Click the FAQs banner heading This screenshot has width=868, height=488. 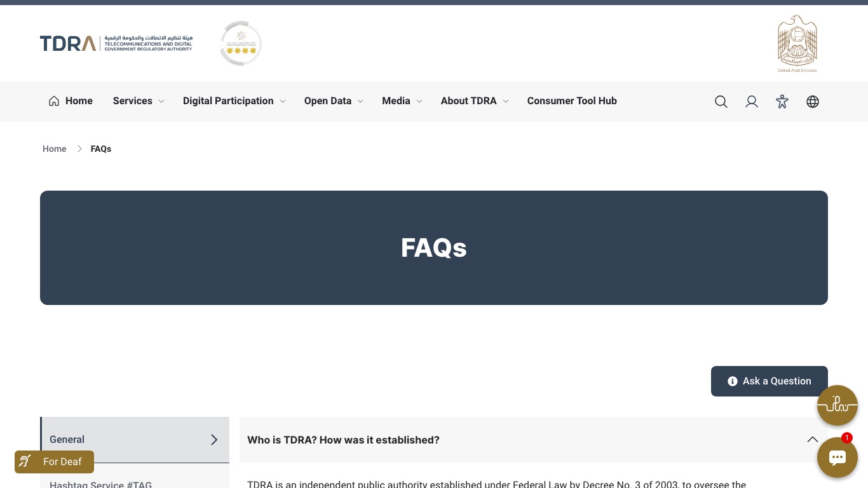coord(434,248)
